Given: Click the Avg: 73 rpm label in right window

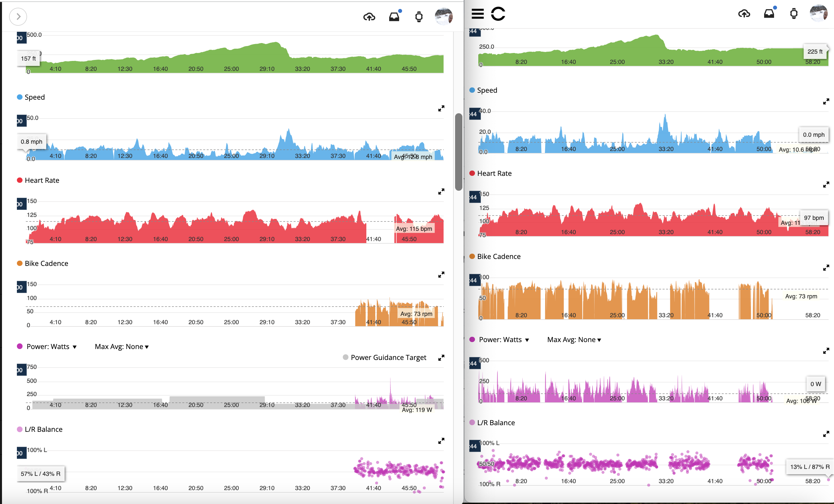Looking at the screenshot, I should click(x=801, y=296).
